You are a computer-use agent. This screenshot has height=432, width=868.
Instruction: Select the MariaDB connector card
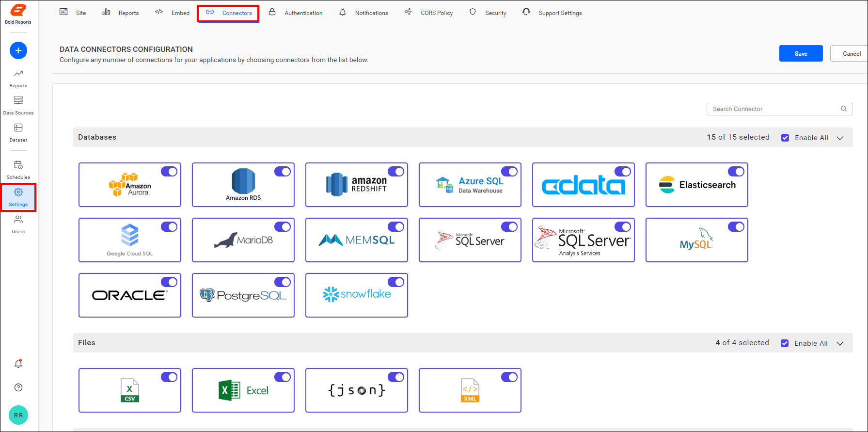(243, 240)
